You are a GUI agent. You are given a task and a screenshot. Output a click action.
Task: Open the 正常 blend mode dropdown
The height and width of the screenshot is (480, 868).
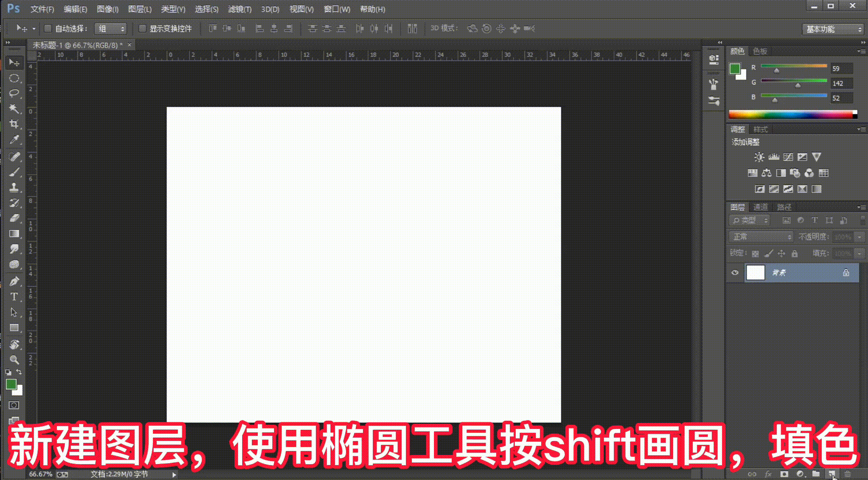[761, 237]
